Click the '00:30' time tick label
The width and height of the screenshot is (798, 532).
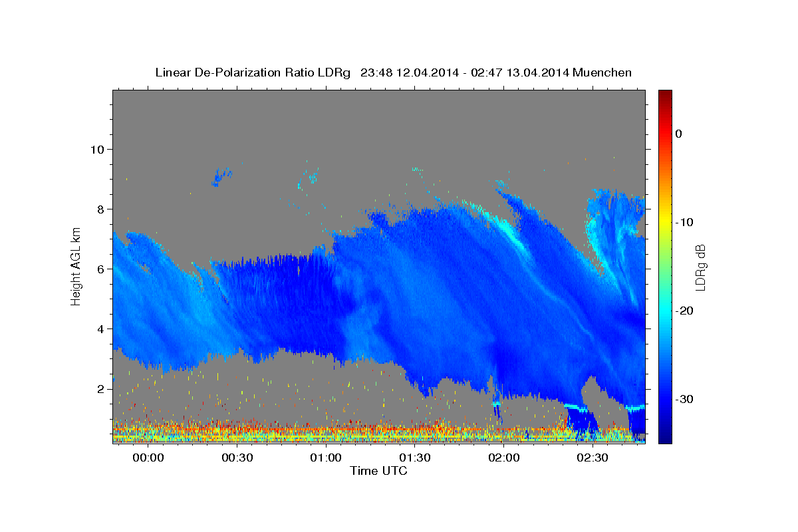(x=237, y=458)
